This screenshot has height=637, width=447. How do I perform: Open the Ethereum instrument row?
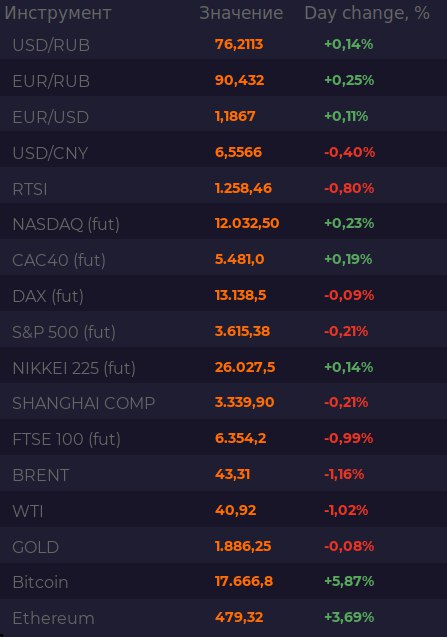tap(224, 618)
